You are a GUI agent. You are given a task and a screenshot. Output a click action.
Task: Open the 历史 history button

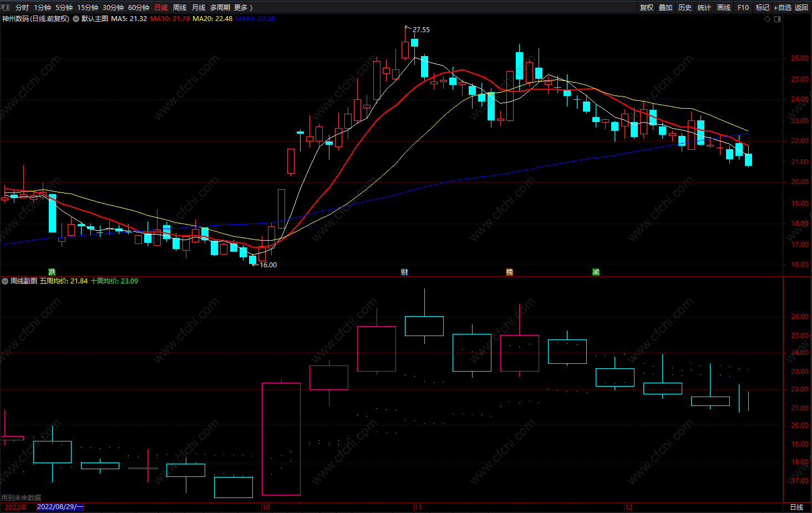point(685,8)
